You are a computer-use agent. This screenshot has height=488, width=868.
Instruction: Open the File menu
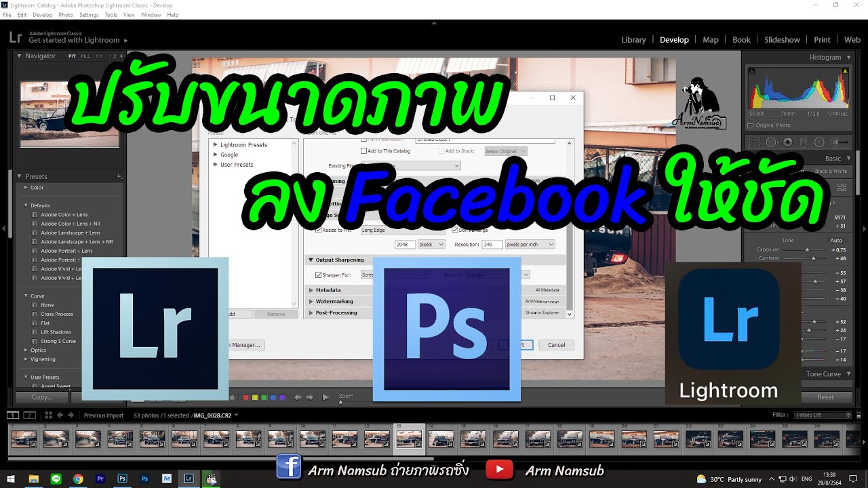[x=7, y=15]
